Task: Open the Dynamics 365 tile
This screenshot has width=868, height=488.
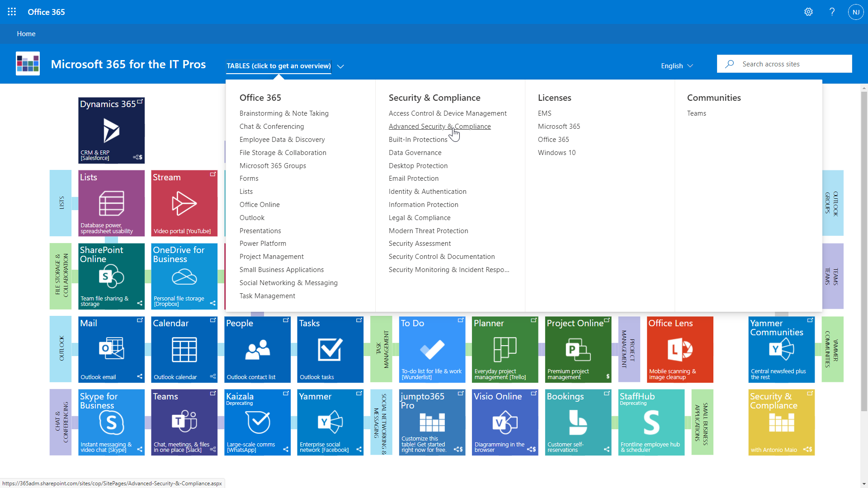Action: click(111, 130)
